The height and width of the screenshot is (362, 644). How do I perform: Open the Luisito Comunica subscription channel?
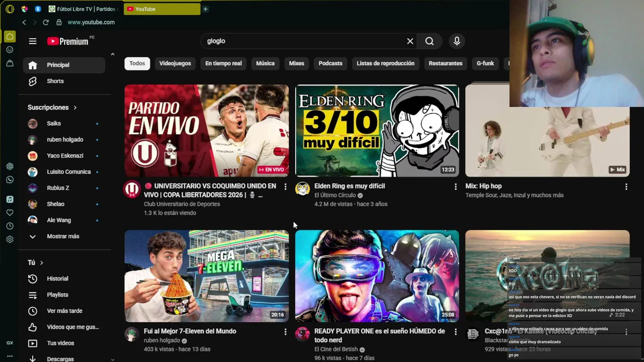click(x=64, y=171)
